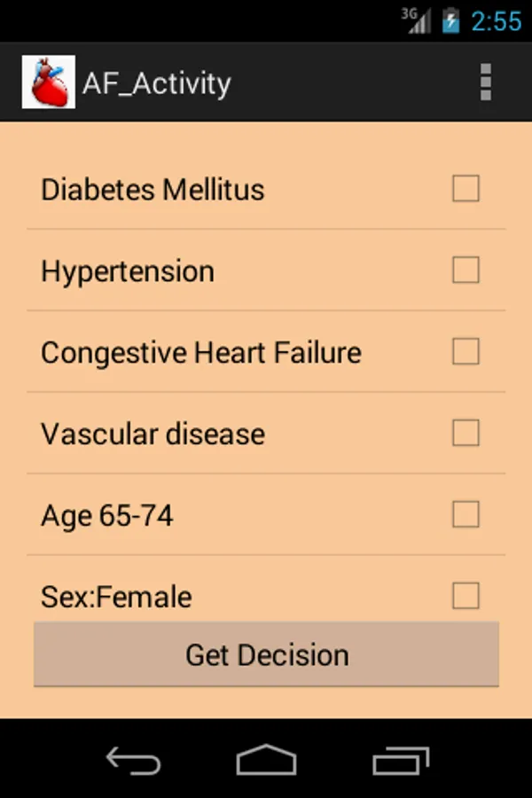Select the Vascular disease checkbox
532x798 pixels.
coord(465,434)
